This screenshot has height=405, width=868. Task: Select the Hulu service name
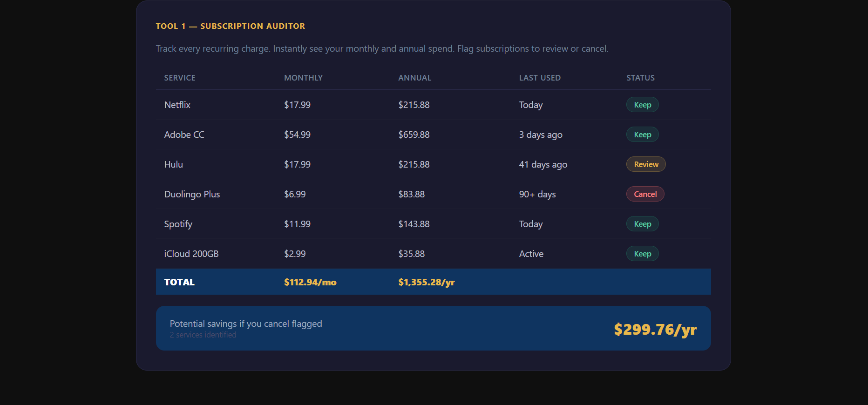[173, 164]
